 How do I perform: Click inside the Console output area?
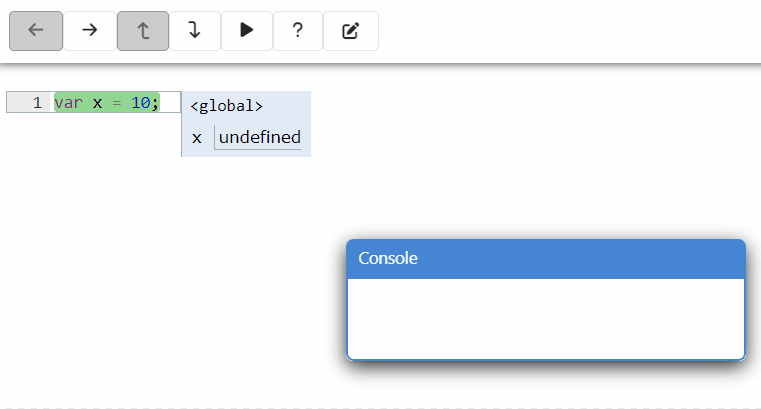[545, 318]
